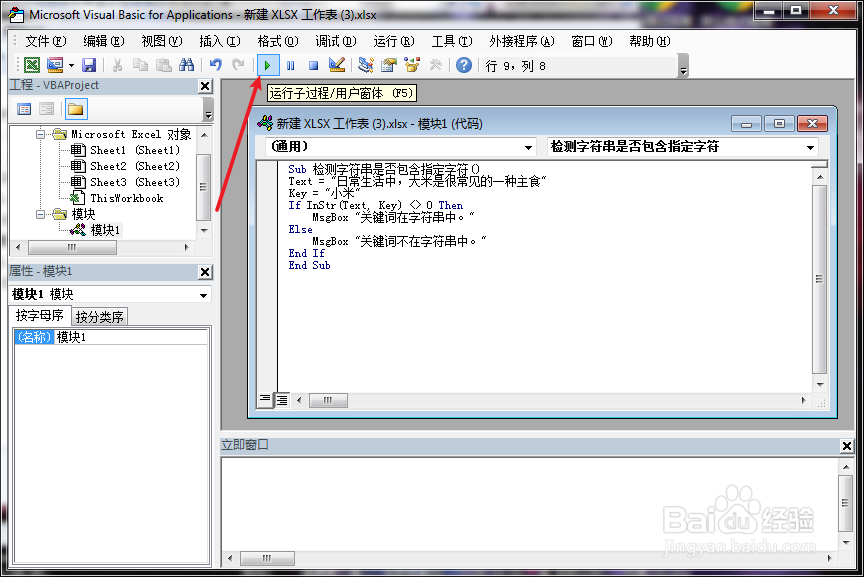
Task: Click the (名称) property value field
Action: point(131,337)
